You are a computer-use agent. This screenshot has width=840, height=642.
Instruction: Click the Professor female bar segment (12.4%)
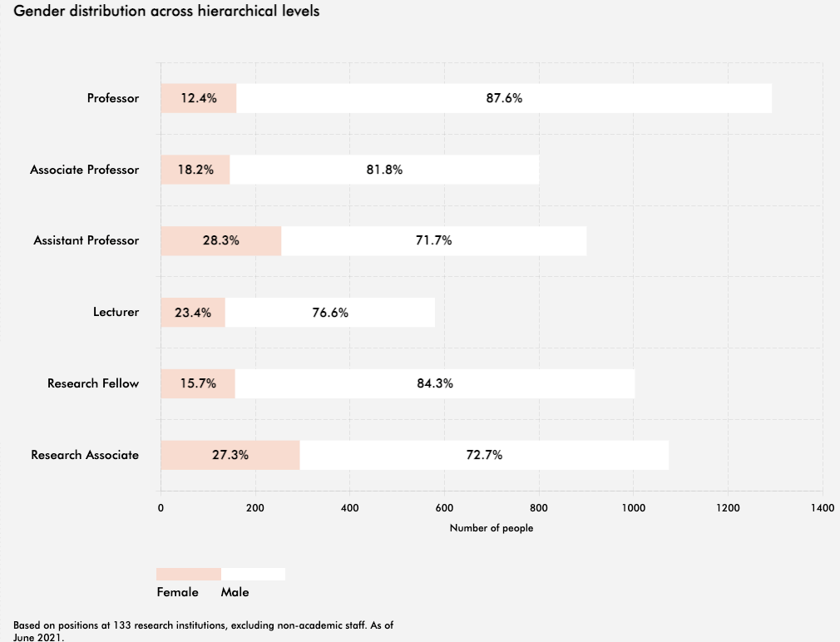(x=198, y=98)
